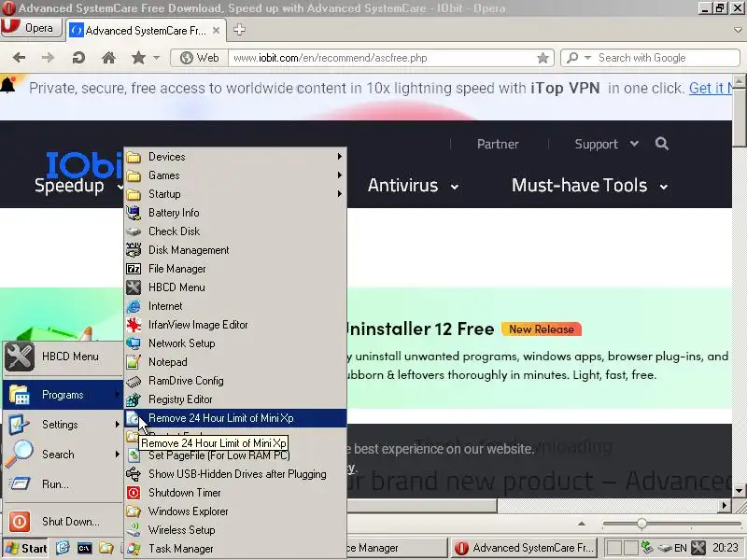
Task: Adjust the zoom slider handle
Action: coord(641,524)
